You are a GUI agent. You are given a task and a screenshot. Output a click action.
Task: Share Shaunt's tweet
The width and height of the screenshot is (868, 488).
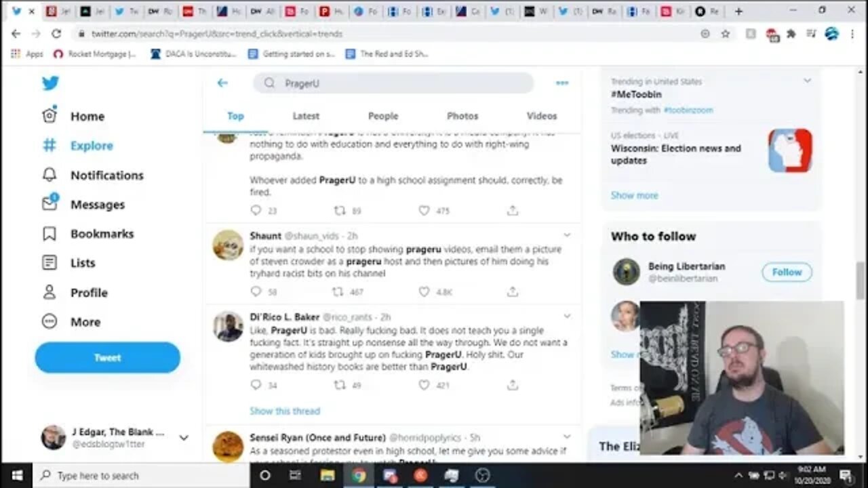(x=513, y=291)
